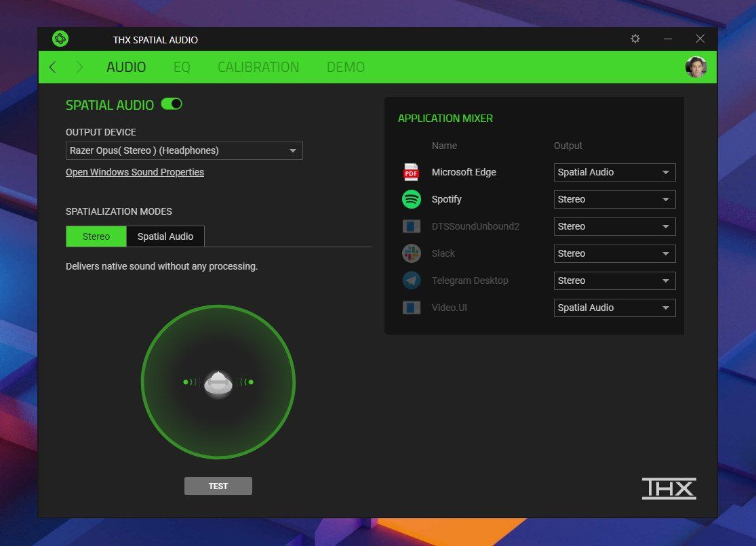Switch to the EQ tab
Viewport: 756px width, 546px height.
click(x=182, y=67)
